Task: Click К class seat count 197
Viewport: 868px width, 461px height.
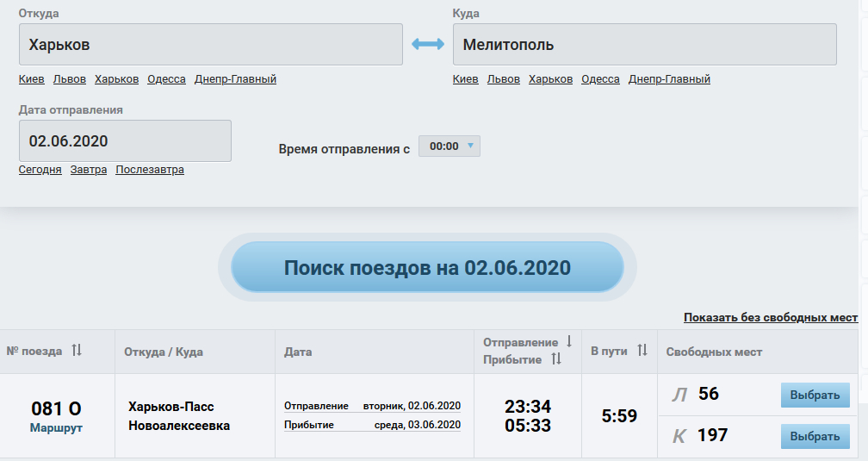Action: click(712, 435)
